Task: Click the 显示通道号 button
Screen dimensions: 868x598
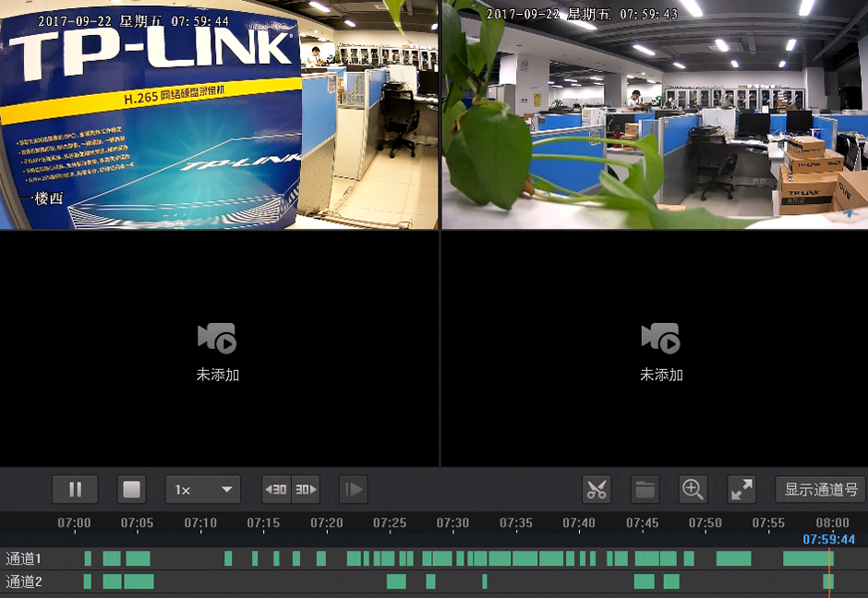Action: pos(820,490)
